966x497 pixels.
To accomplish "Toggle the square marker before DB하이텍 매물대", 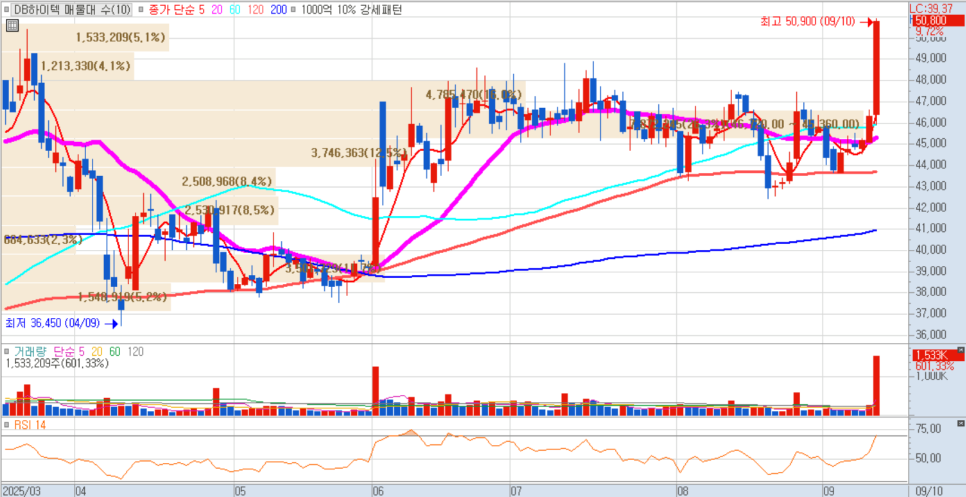I will click(7, 10).
